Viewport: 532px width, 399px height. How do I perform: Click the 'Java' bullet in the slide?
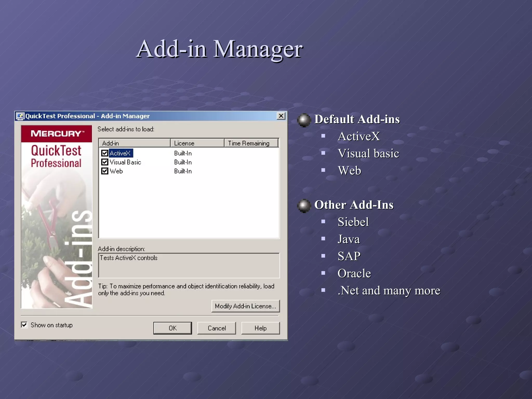pyautogui.click(x=349, y=239)
